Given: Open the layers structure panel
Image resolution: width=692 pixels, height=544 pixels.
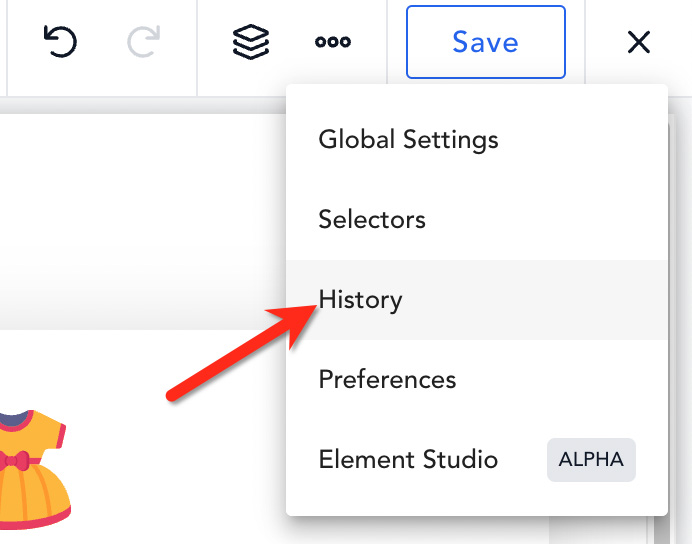Looking at the screenshot, I should tap(251, 42).
